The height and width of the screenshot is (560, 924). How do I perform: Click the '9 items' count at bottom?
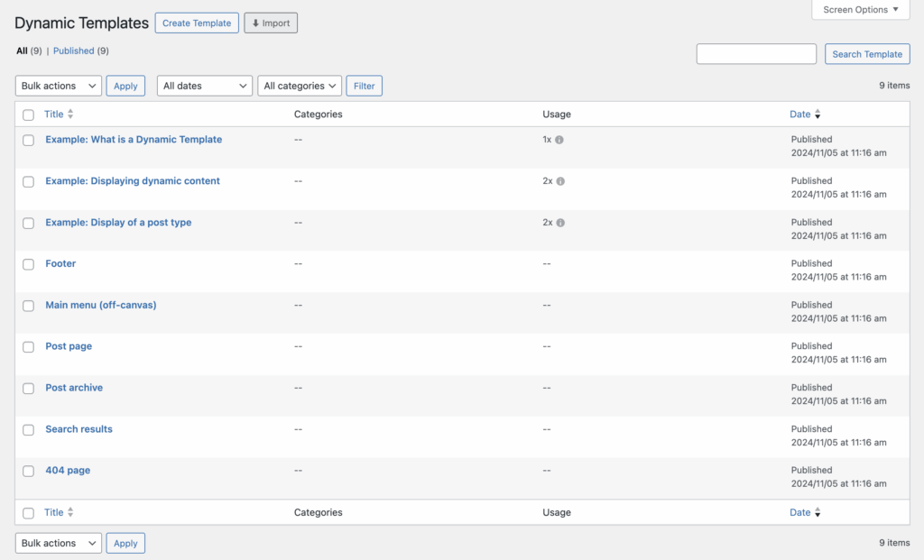click(x=894, y=543)
